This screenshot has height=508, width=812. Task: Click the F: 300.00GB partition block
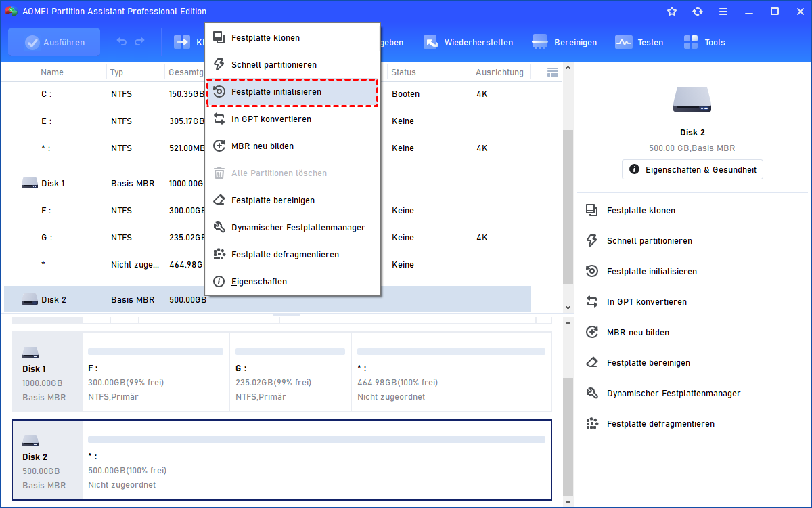pyautogui.click(x=156, y=372)
